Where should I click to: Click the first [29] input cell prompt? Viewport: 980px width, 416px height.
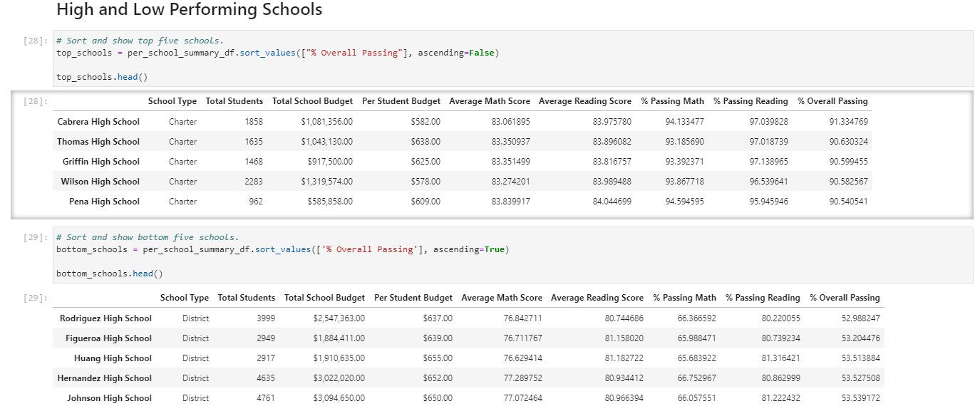click(36, 238)
